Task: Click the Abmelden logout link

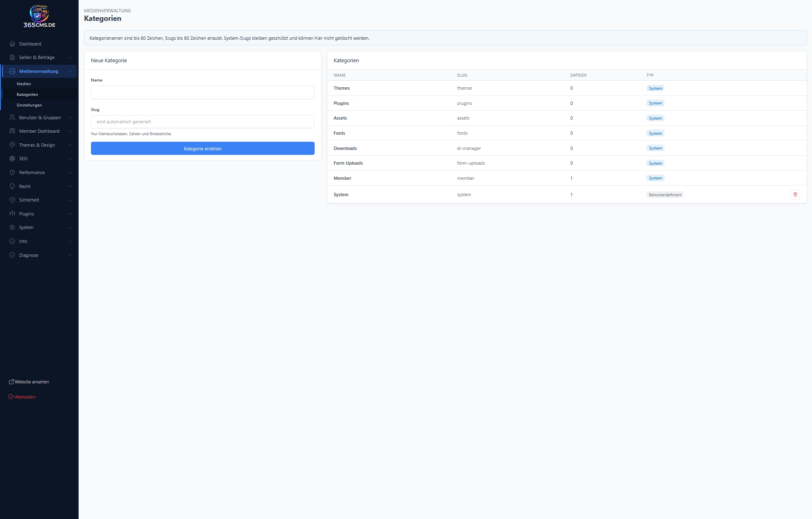Action: [x=25, y=397]
